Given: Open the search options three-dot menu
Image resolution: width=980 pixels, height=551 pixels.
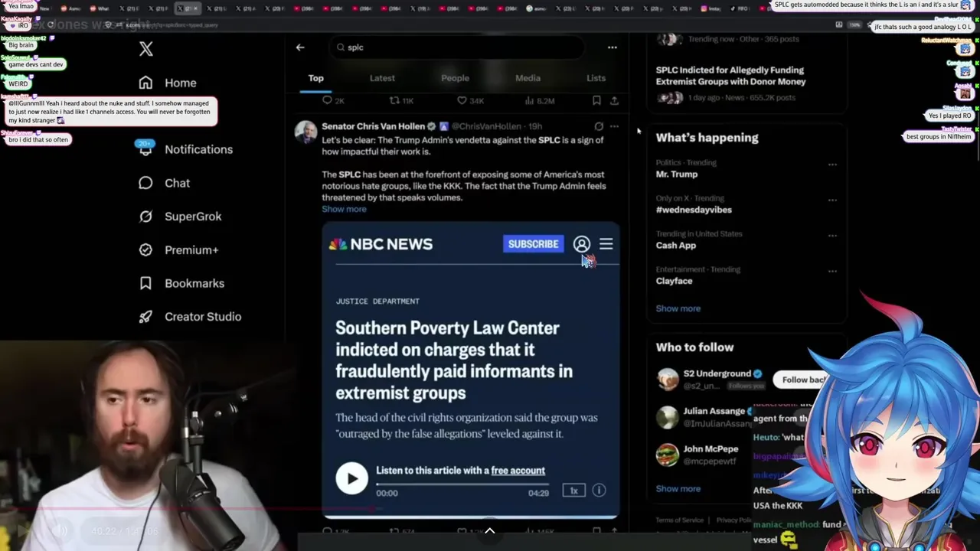Looking at the screenshot, I should (612, 47).
